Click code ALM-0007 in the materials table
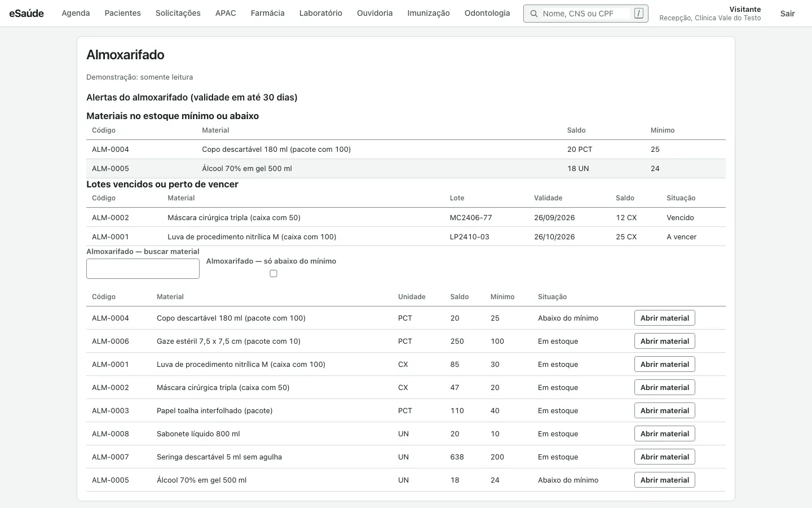This screenshot has width=812, height=508. point(111,457)
